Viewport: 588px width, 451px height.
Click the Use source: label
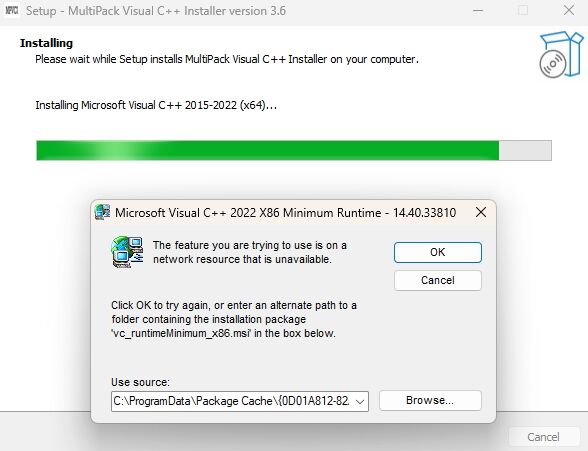140,382
